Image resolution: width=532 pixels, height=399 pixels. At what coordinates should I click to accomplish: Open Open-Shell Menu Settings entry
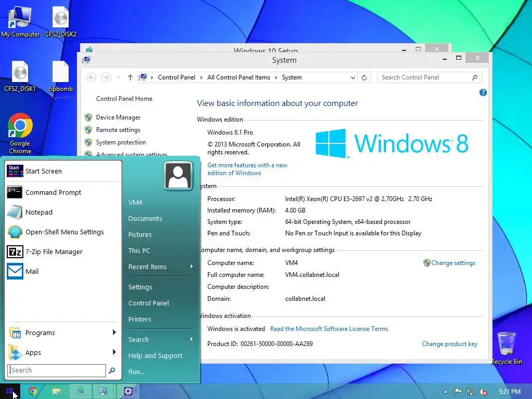coord(63,232)
